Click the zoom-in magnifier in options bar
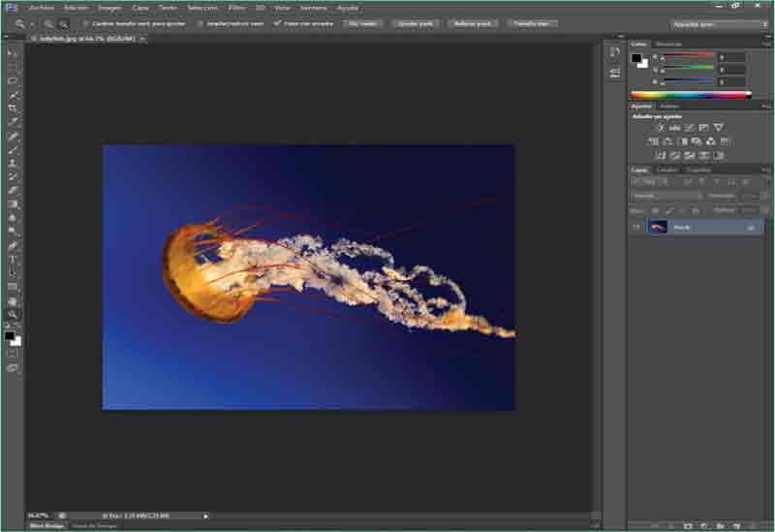The height and width of the screenshot is (532, 775). 48,23
